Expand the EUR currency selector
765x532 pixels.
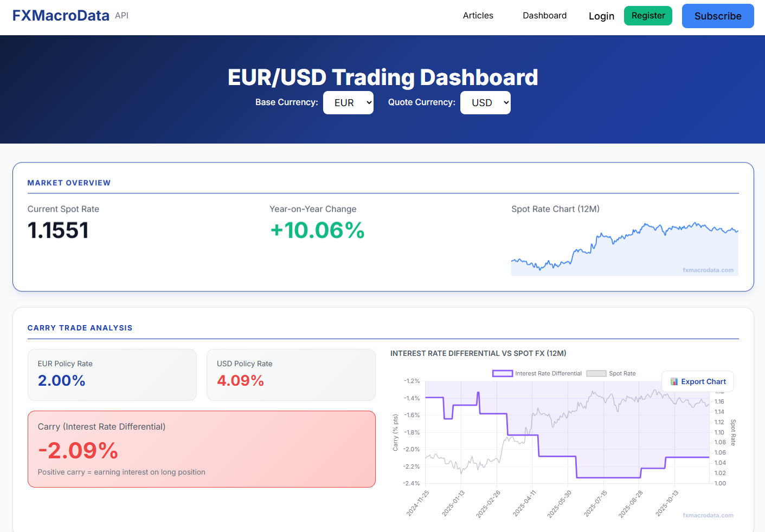click(x=348, y=102)
